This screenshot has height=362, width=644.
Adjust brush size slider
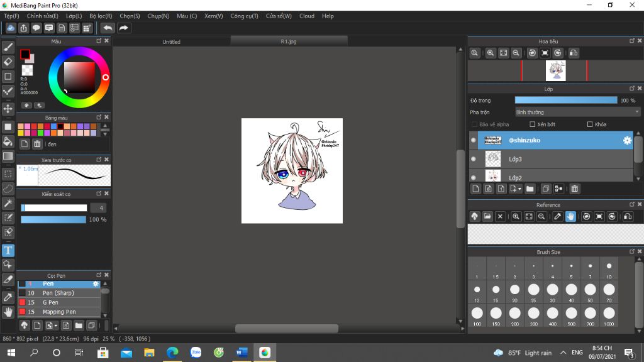click(x=54, y=208)
